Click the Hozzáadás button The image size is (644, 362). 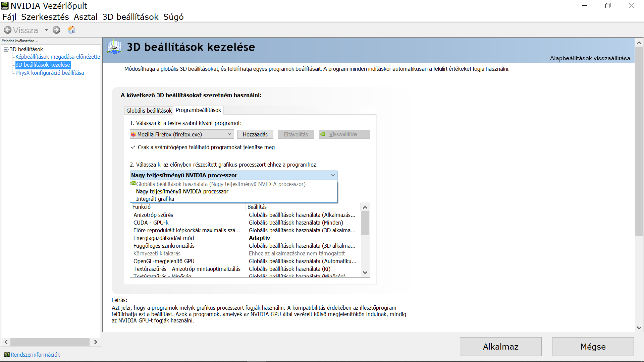tap(255, 134)
